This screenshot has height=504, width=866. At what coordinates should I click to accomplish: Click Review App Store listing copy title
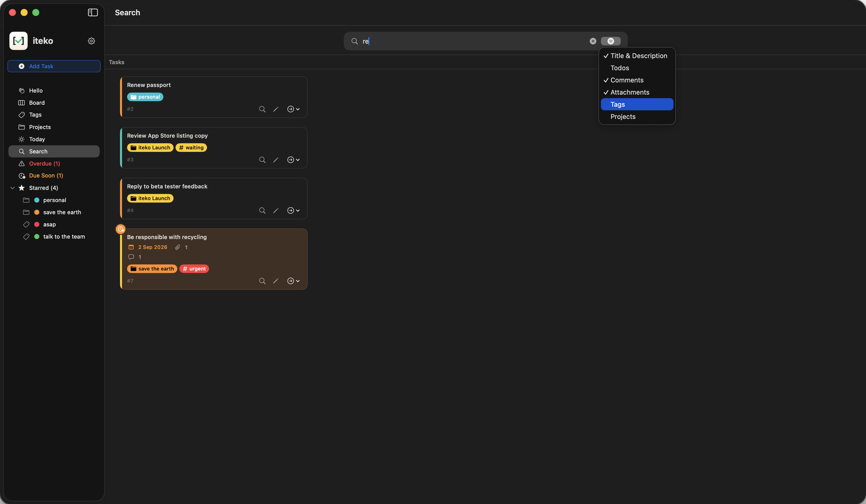click(167, 136)
